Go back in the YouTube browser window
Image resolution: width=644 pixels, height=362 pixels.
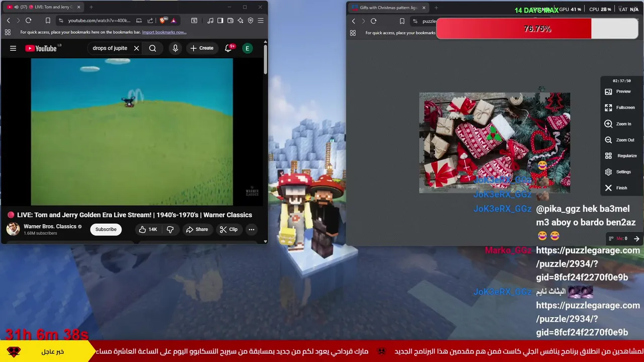tap(8, 21)
